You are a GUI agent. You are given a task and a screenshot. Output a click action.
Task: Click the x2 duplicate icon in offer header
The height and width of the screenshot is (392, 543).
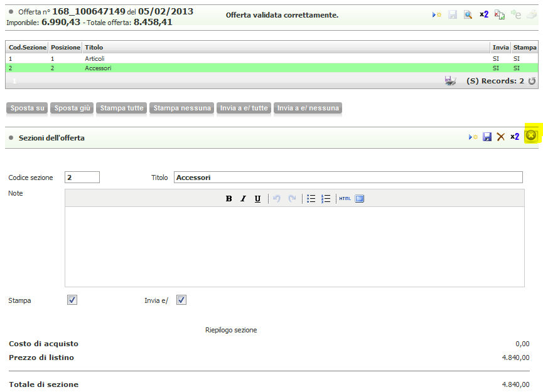tap(484, 14)
